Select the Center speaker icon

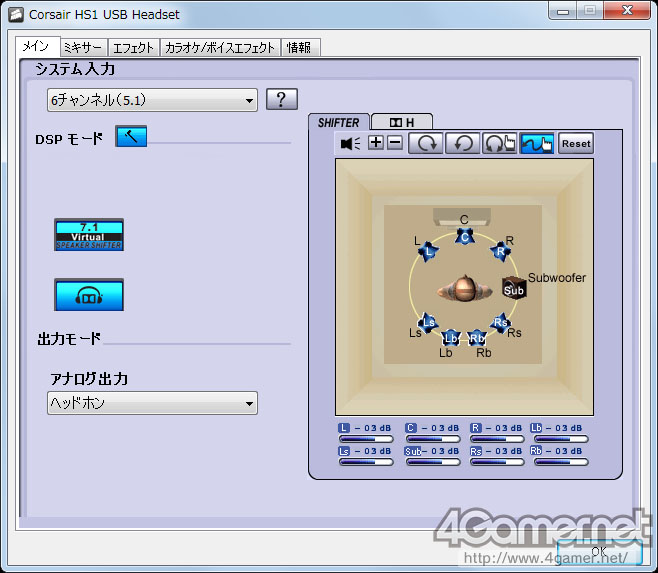(x=465, y=237)
